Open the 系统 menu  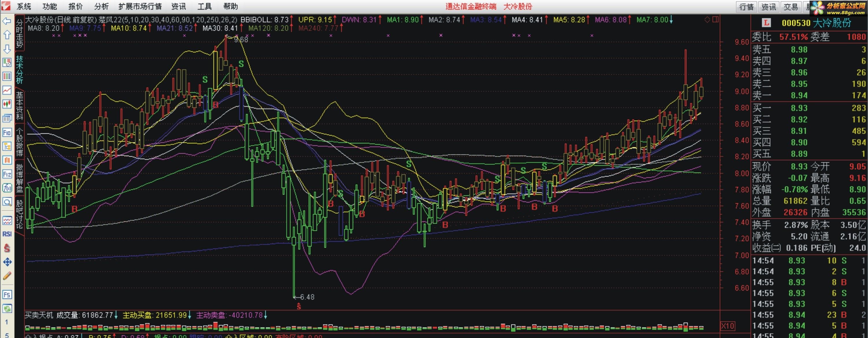pos(24,6)
